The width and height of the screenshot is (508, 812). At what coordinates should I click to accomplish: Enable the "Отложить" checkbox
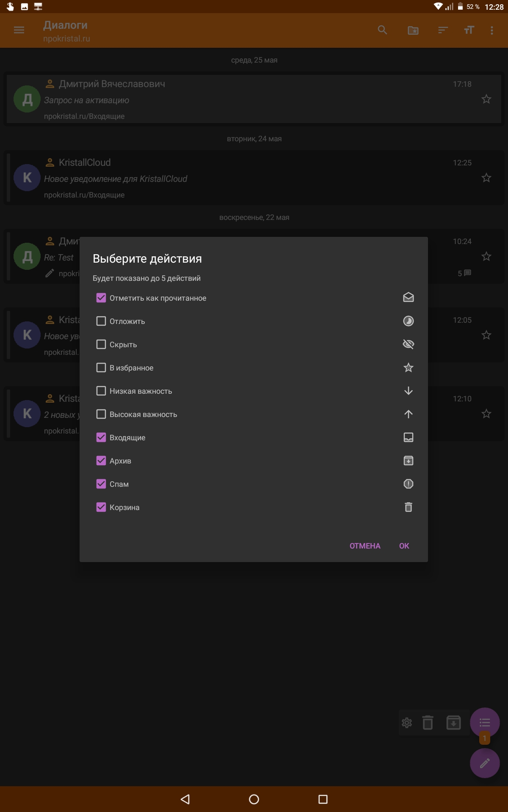click(101, 321)
